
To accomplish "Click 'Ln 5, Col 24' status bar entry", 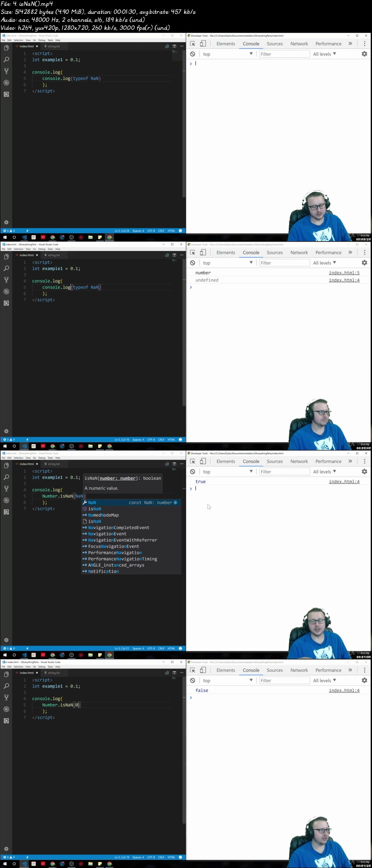I will click(x=122, y=231).
